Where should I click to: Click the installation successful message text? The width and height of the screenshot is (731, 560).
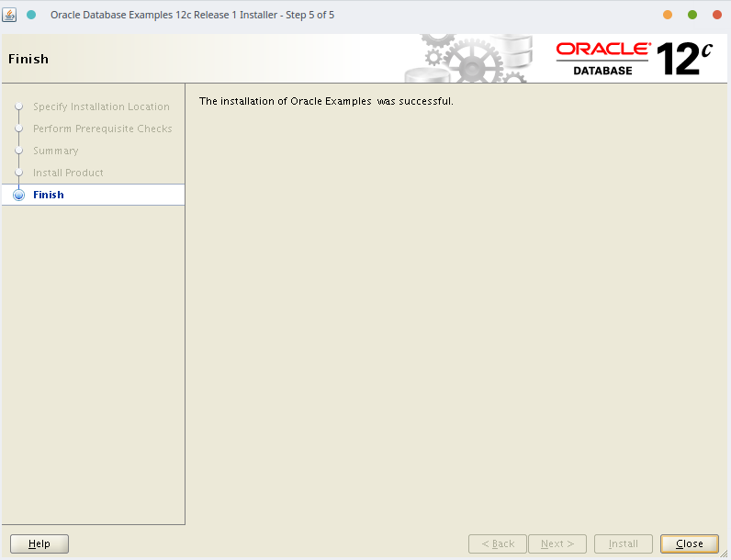coord(326,101)
